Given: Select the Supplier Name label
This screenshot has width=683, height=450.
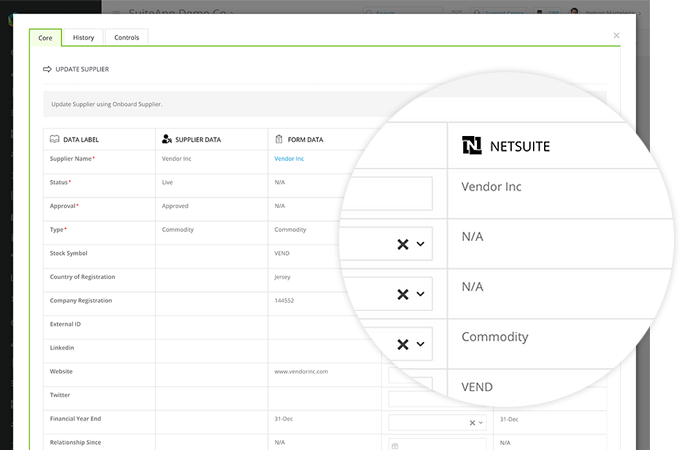Looking at the screenshot, I should coord(72,159).
